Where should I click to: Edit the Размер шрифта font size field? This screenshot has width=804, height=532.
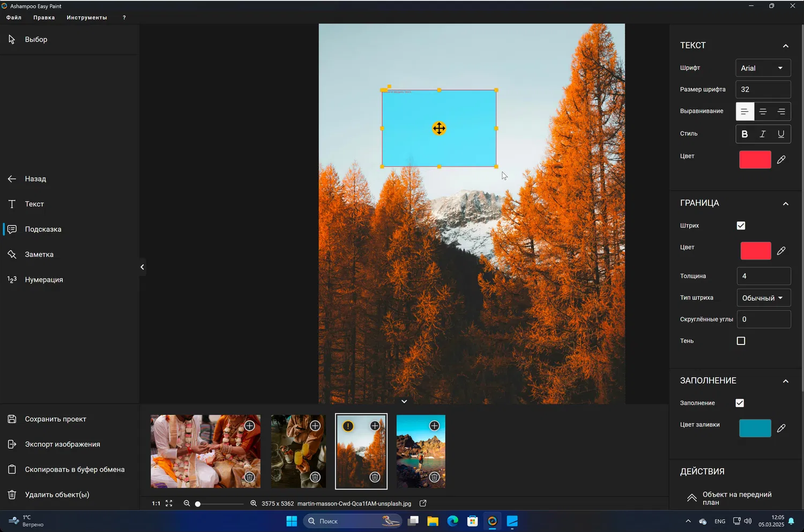[x=763, y=89]
